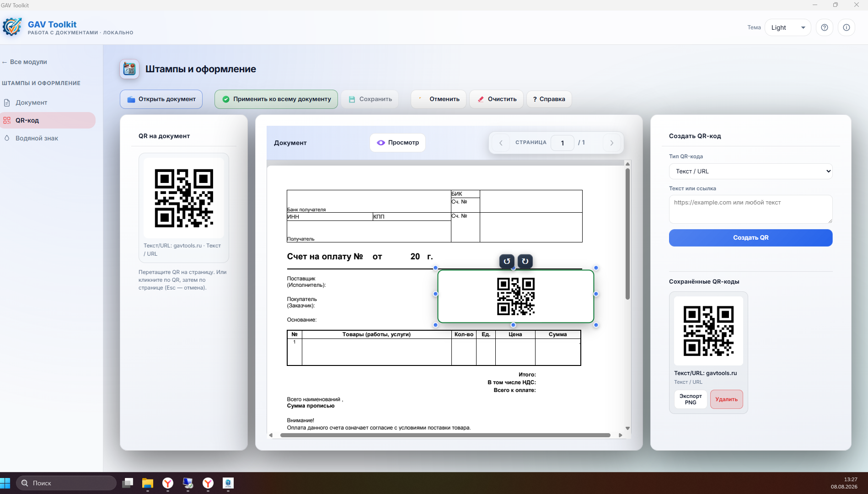
Task: Click the Windows taskbar search box
Action: coord(66,483)
